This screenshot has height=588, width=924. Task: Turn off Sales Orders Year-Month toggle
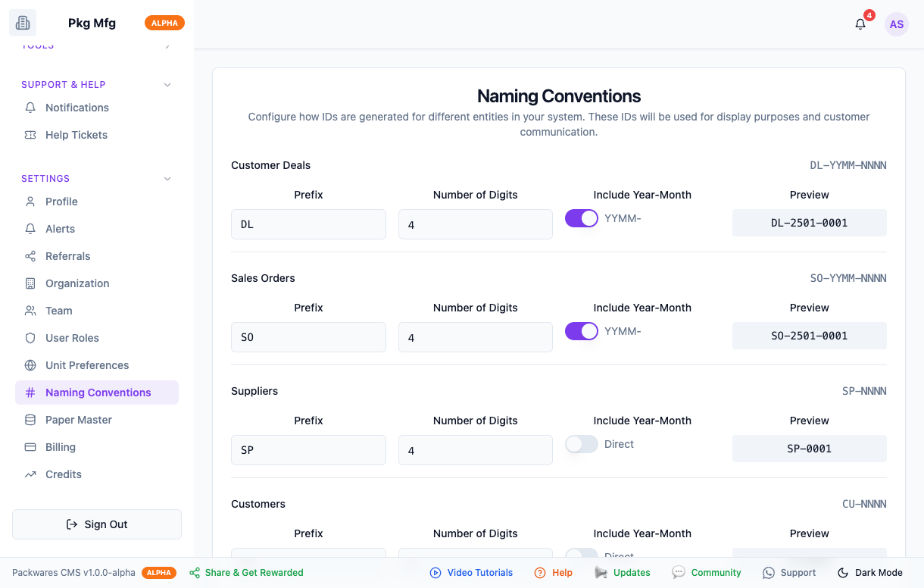pos(582,331)
